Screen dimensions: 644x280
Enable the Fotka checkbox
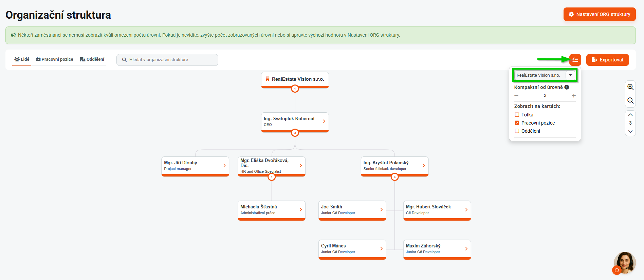pyautogui.click(x=517, y=115)
